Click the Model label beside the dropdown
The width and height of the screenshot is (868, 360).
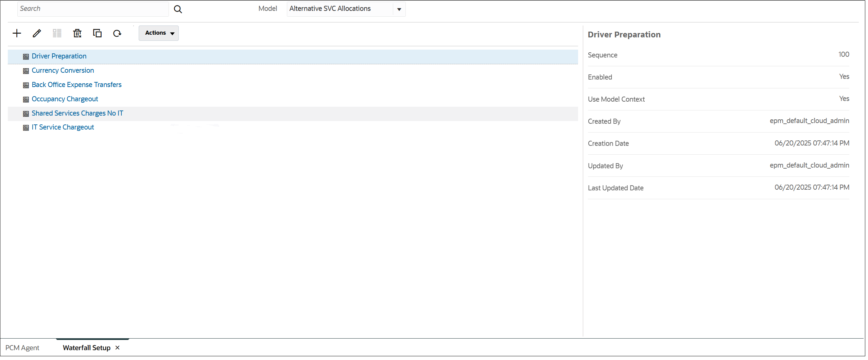pyautogui.click(x=268, y=8)
